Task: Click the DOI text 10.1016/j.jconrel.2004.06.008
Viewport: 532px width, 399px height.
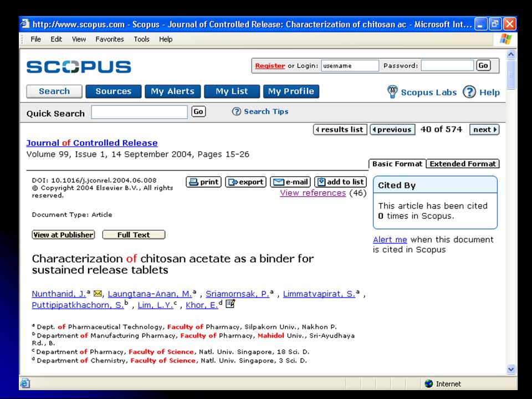Action: tap(104, 180)
